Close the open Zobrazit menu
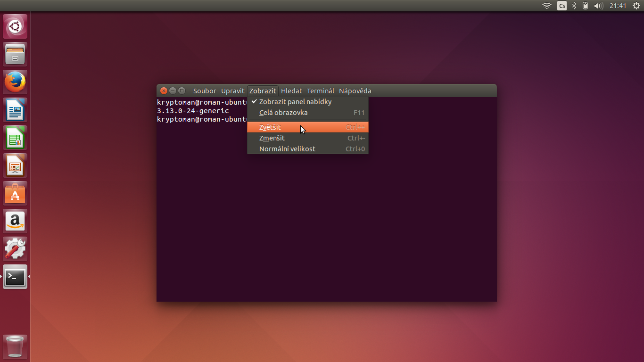This screenshot has width=644, height=362. (263, 91)
